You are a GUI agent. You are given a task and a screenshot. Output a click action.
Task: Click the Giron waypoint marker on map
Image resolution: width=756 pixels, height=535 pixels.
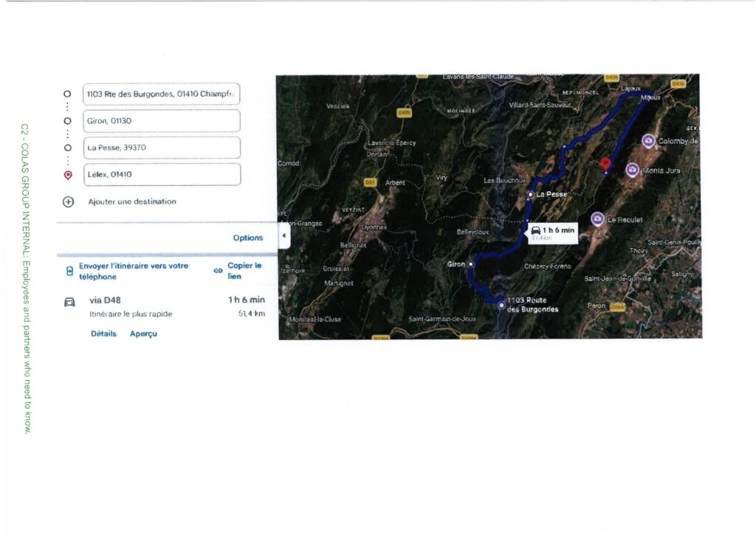tap(471, 264)
